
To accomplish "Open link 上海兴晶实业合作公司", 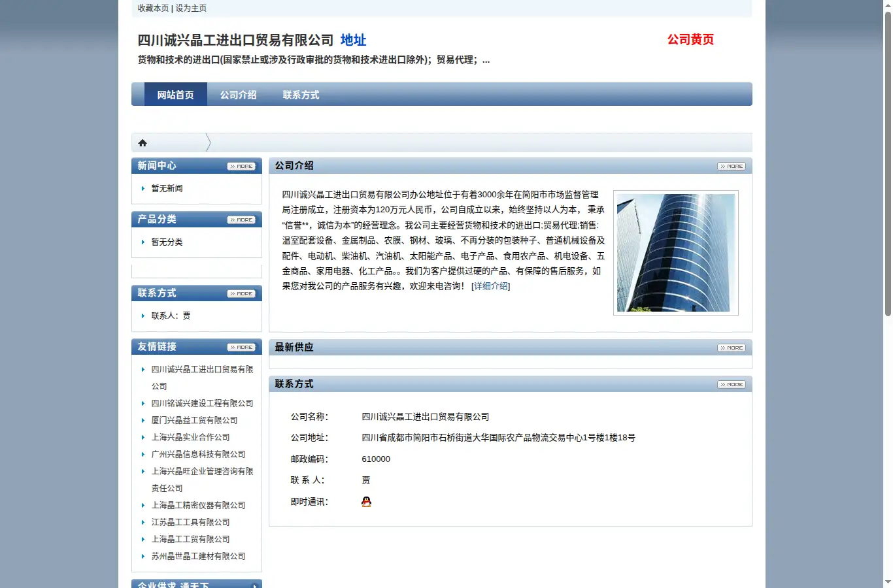I will (x=190, y=437).
